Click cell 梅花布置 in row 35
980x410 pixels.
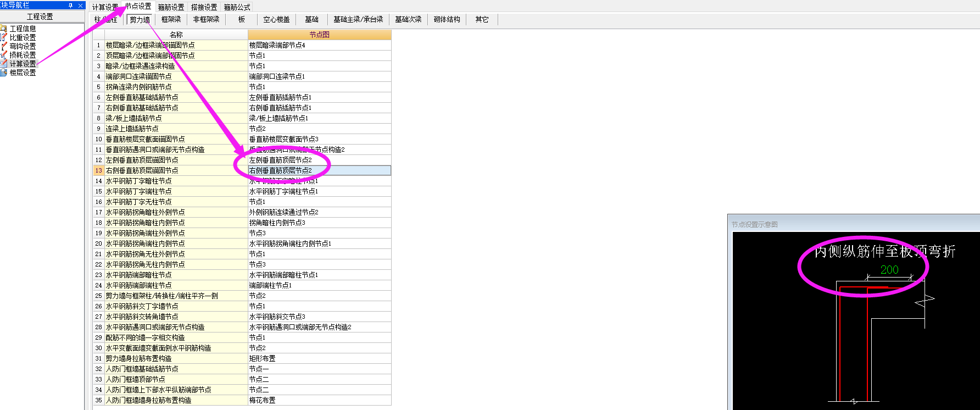[319, 400]
